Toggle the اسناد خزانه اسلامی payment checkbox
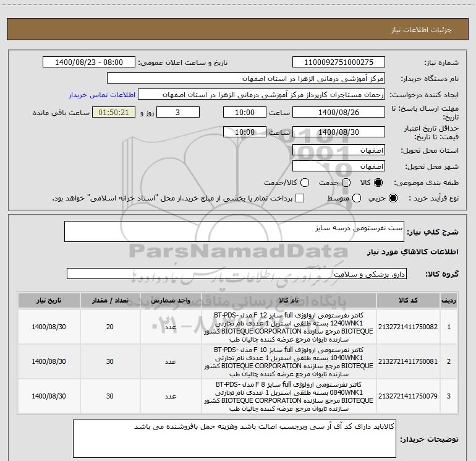476x461 pixels. point(300,198)
